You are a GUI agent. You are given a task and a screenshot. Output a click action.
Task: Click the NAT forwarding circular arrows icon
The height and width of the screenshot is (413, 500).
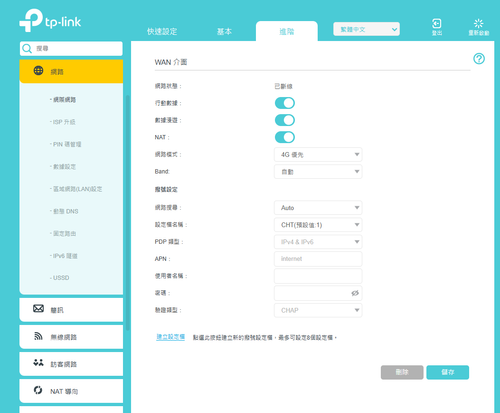pyautogui.click(x=38, y=390)
